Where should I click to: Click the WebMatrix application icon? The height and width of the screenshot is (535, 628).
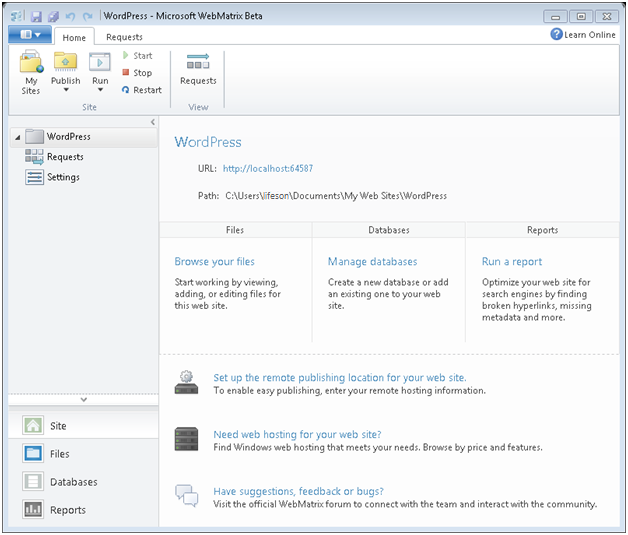[17, 16]
